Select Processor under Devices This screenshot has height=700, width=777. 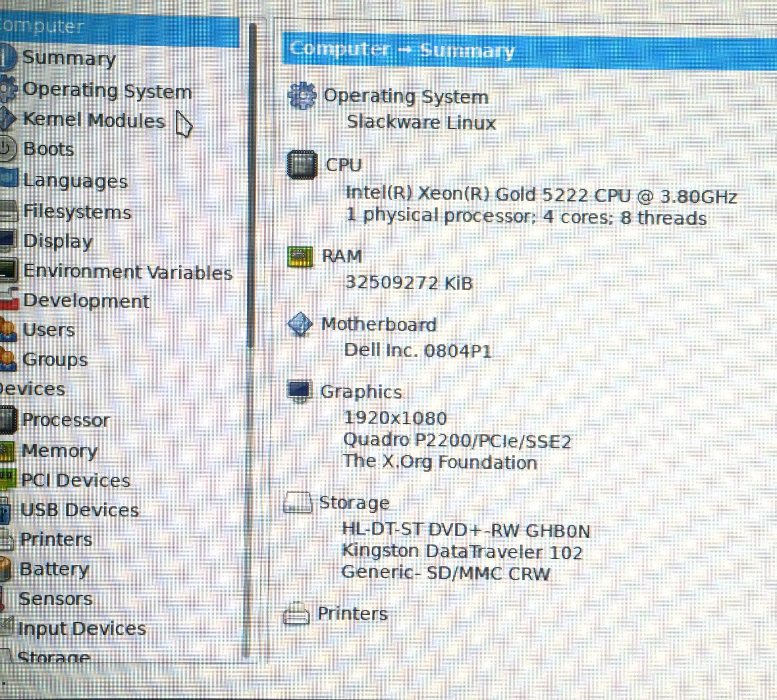(65, 419)
